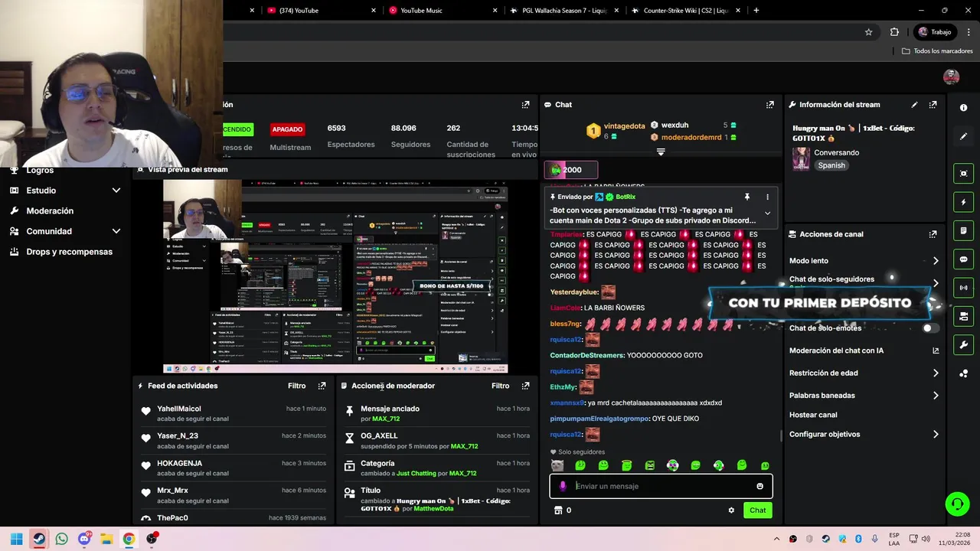The image size is (980, 551).
Task: Open new browser tab with plus
Action: tap(756, 11)
